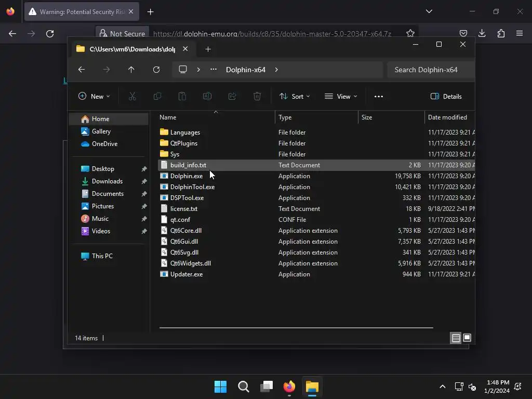
Task: Click the Search Dolphin-x64 field
Action: point(431,70)
